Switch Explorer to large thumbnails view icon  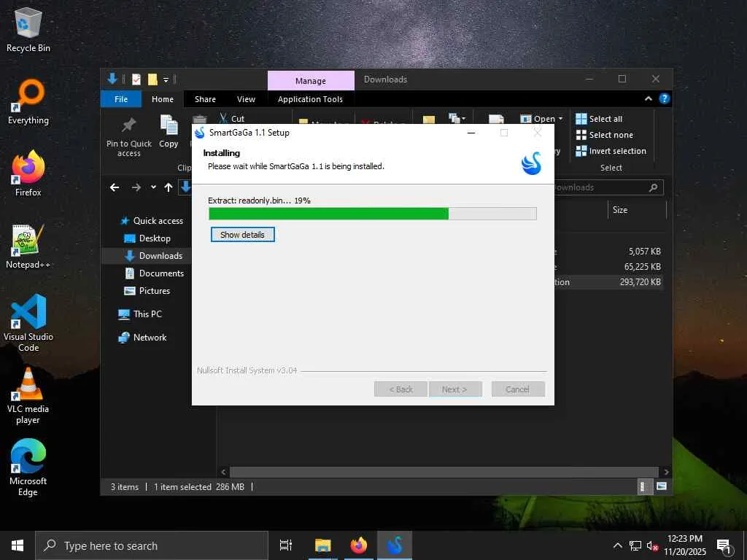tap(661, 486)
